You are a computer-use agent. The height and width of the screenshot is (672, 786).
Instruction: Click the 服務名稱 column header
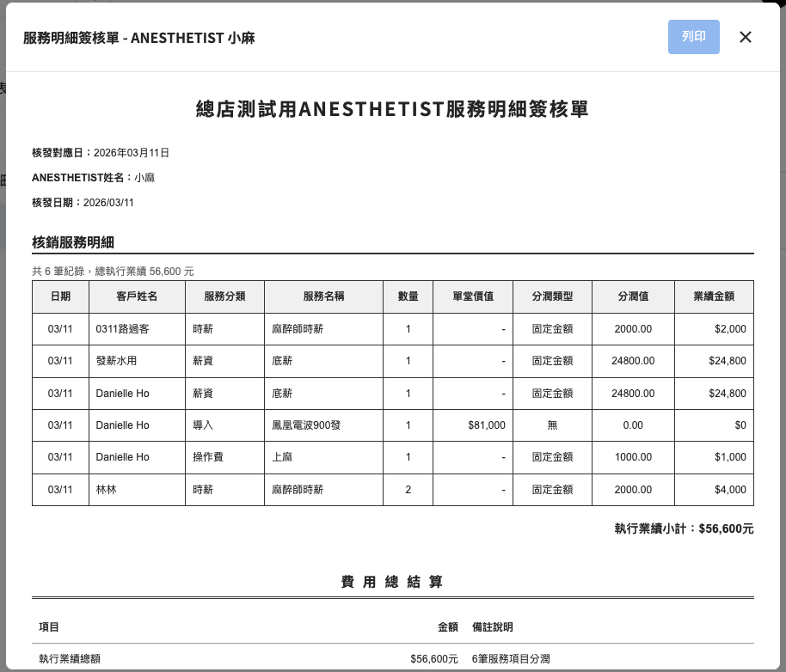[x=323, y=296]
